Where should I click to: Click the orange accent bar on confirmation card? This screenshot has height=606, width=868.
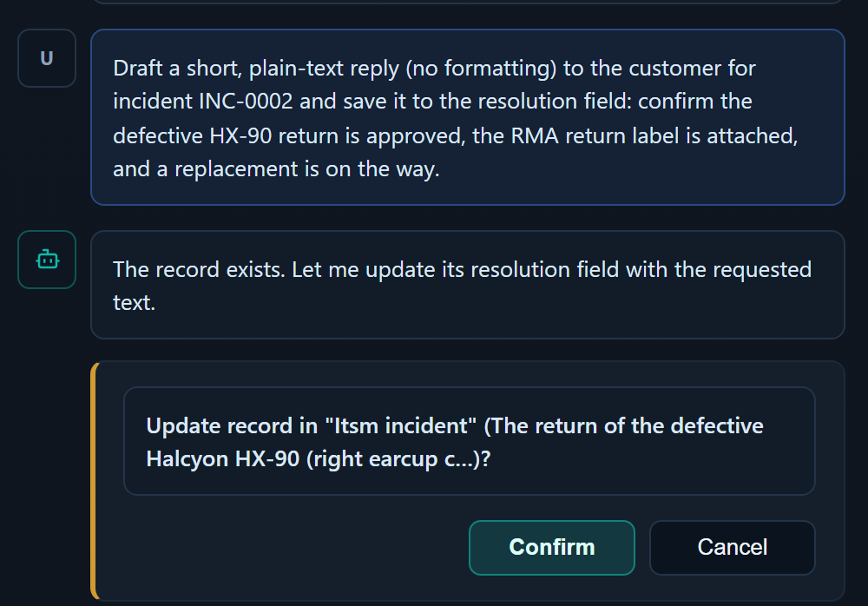(94, 481)
